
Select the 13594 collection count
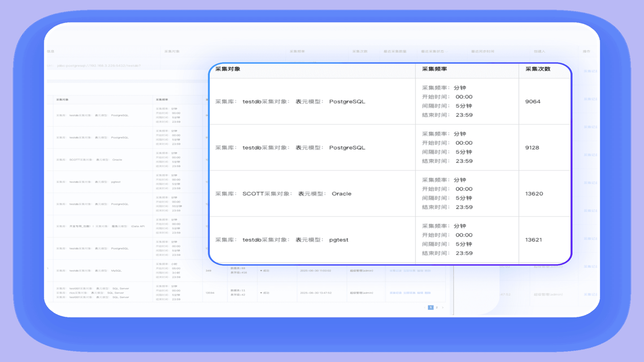(210, 293)
